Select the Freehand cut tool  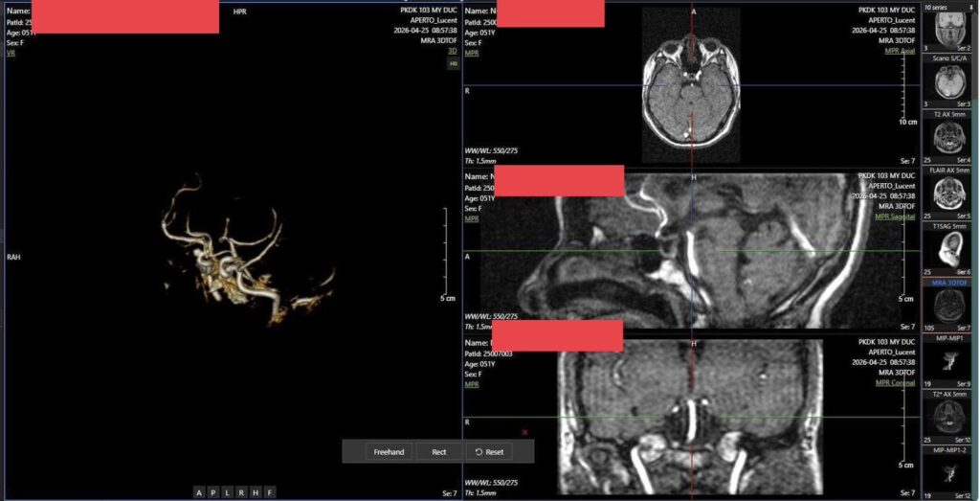pos(389,451)
